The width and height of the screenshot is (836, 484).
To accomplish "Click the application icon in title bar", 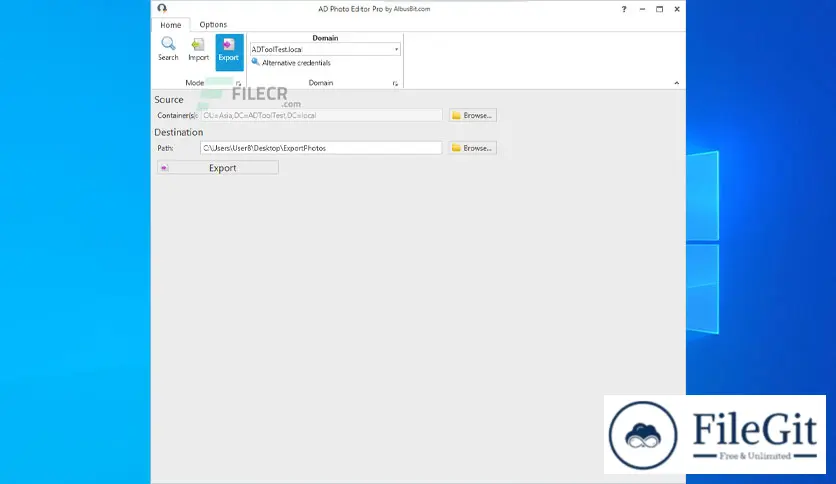I will 162,8.
